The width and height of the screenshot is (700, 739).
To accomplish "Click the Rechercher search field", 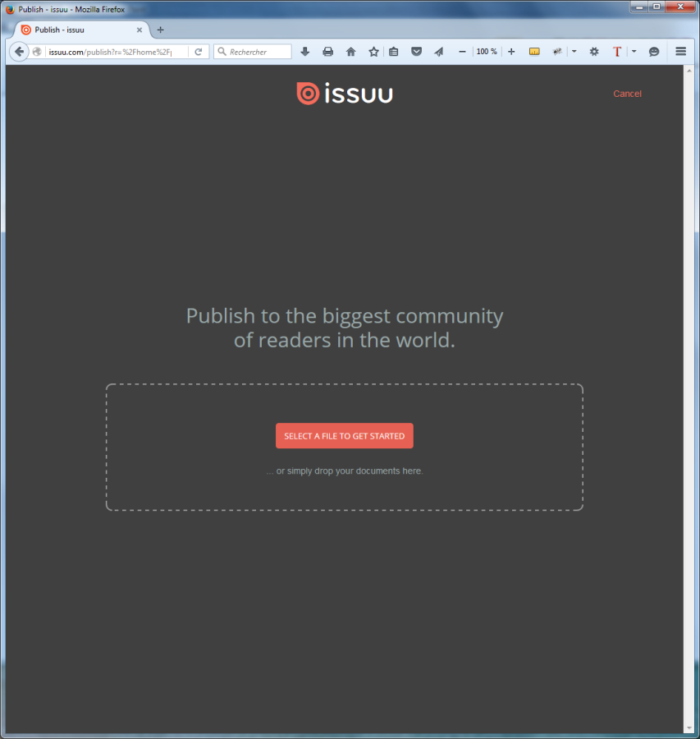I will click(253, 52).
